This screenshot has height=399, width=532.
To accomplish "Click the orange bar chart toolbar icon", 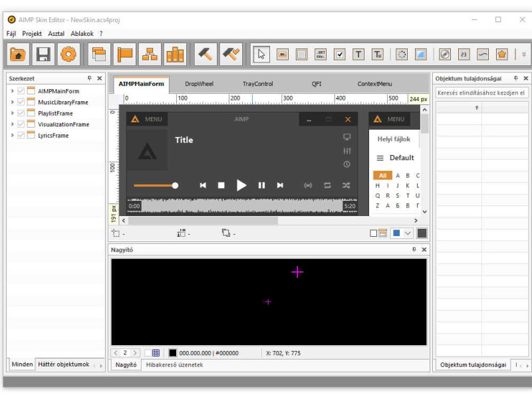I will pyautogui.click(x=175, y=55).
